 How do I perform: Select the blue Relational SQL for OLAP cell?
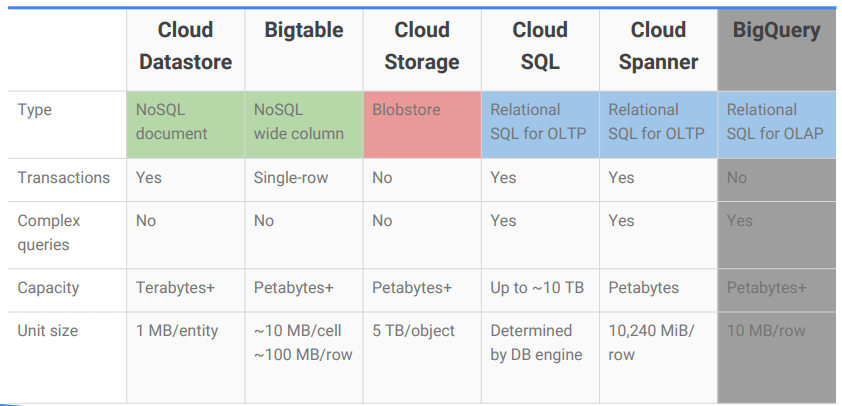776,122
